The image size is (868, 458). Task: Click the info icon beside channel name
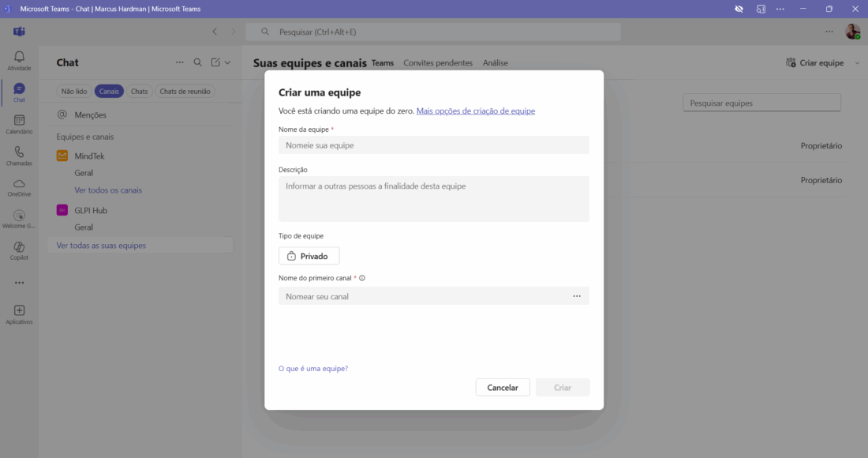[362, 278]
